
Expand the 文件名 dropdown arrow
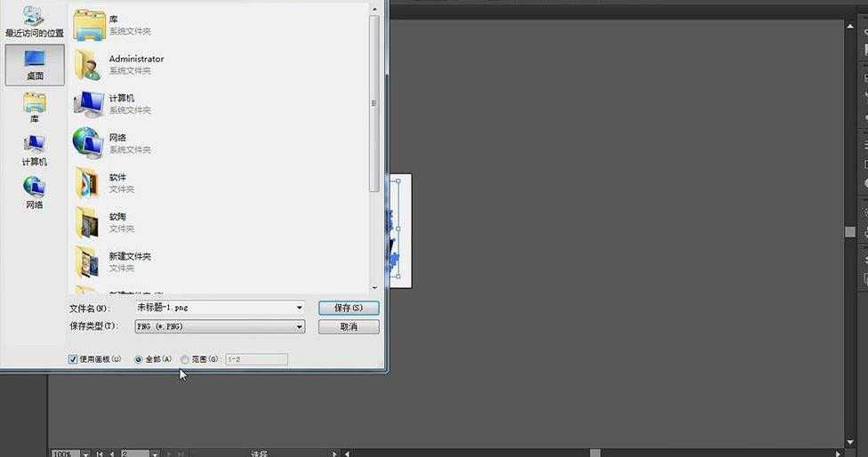coord(300,308)
